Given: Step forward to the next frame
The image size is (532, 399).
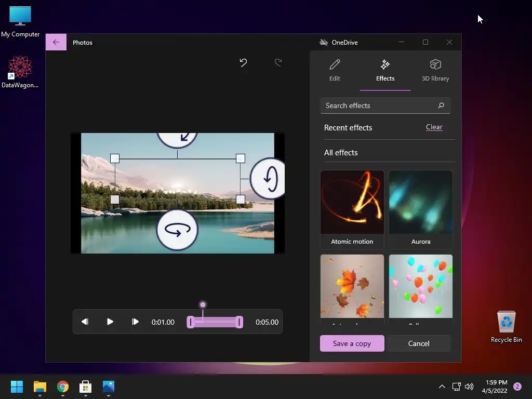Looking at the screenshot, I should pos(135,322).
